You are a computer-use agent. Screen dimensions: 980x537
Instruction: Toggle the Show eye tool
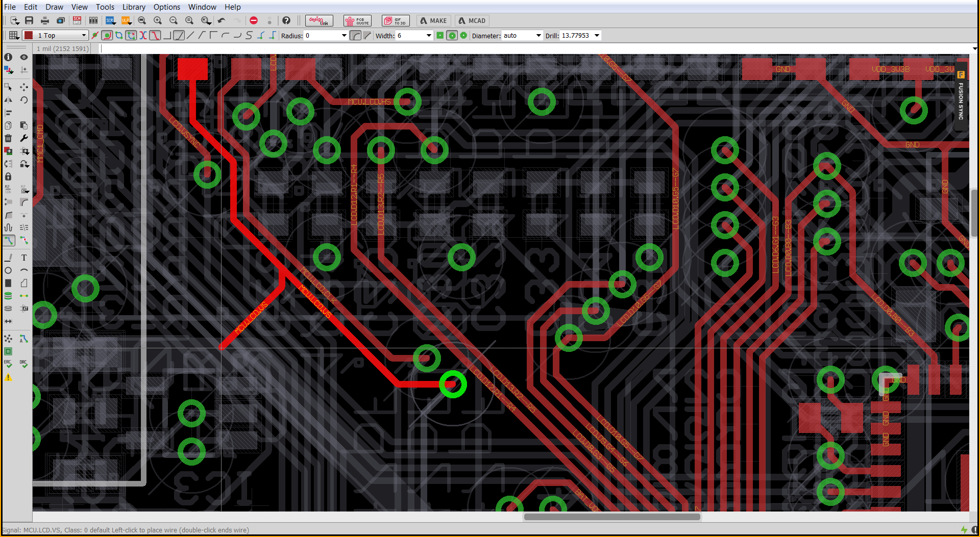coord(24,57)
